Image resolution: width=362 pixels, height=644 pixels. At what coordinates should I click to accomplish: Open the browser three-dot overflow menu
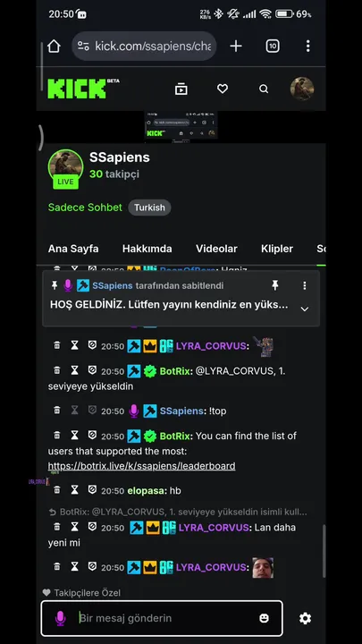coord(307,46)
